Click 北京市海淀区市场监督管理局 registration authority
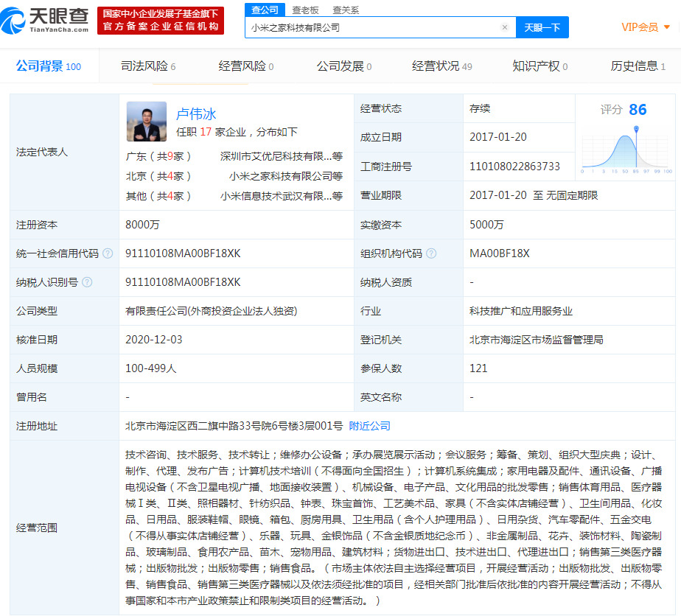681x616 pixels. 537,340
